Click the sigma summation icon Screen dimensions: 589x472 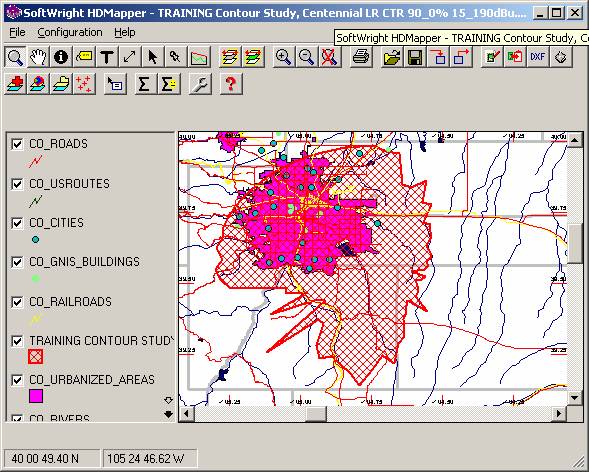(145, 83)
